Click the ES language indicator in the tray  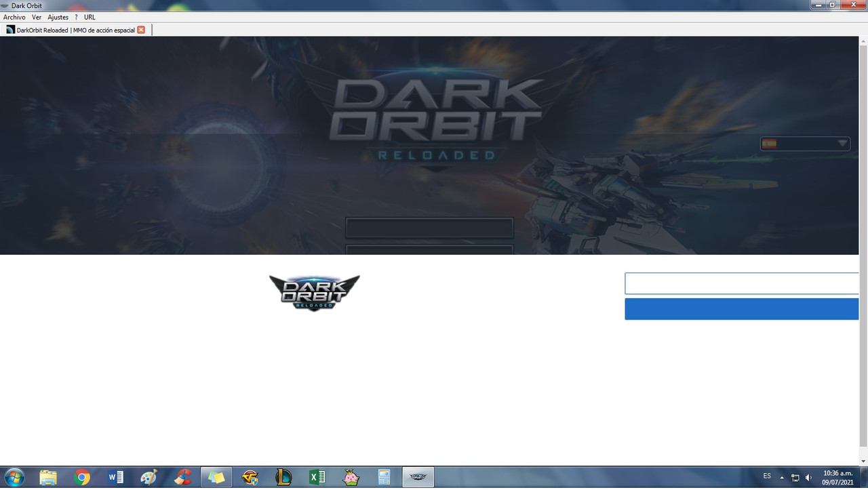[x=767, y=476]
